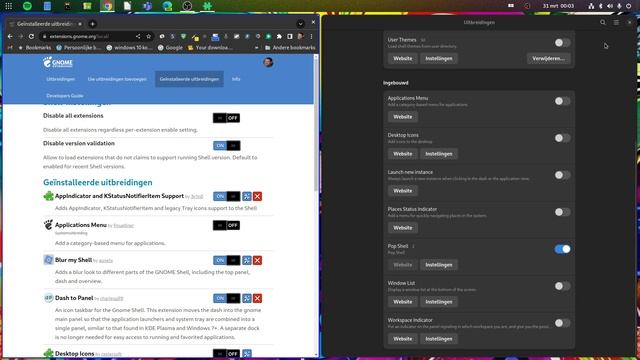Open the Andere bookmarks folder
The image size is (640, 360).
pos(290,48)
